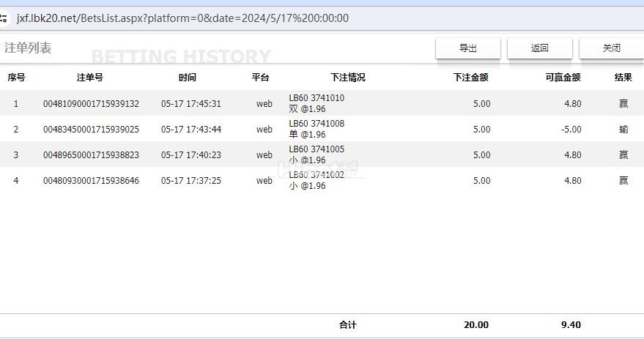Select bet number 00480930001715938646
Image resolution: width=644 pixels, height=339 pixels.
[91, 181]
